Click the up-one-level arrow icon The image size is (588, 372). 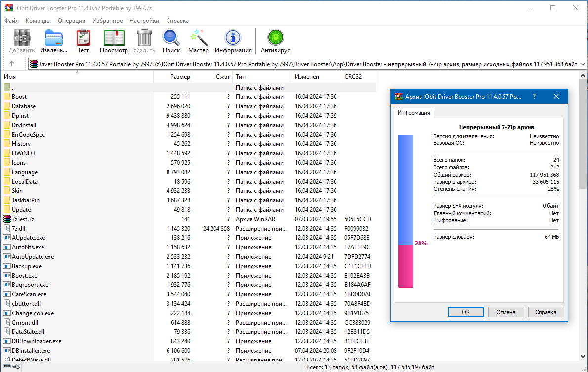(x=12, y=64)
